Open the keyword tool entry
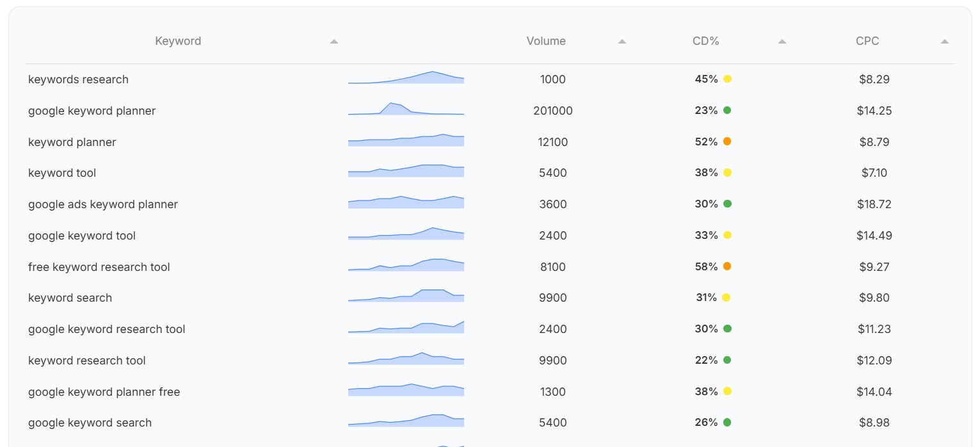Image resolution: width=980 pixels, height=447 pixels. (61, 172)
